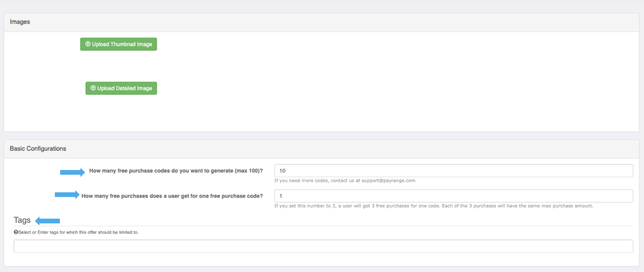This screenshot has width=644, height=272.
Task: Click the Upload Detailed Image button
Action: (x=121, y=88)
